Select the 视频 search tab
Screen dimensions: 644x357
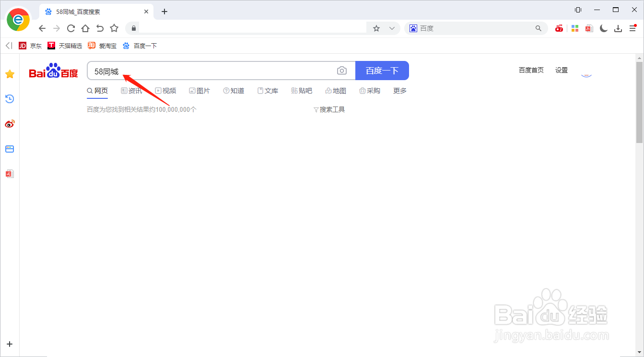pyautogui.click(x=165, y=91)
